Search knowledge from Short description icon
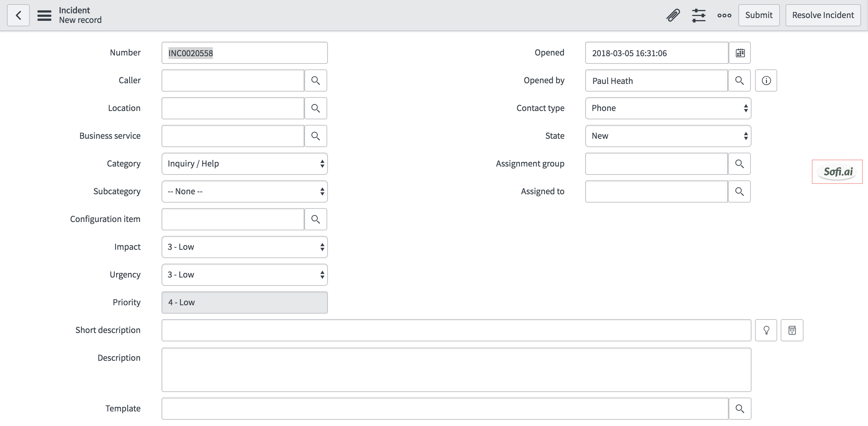This screenshot has width=868, height=426. (792, 330)
